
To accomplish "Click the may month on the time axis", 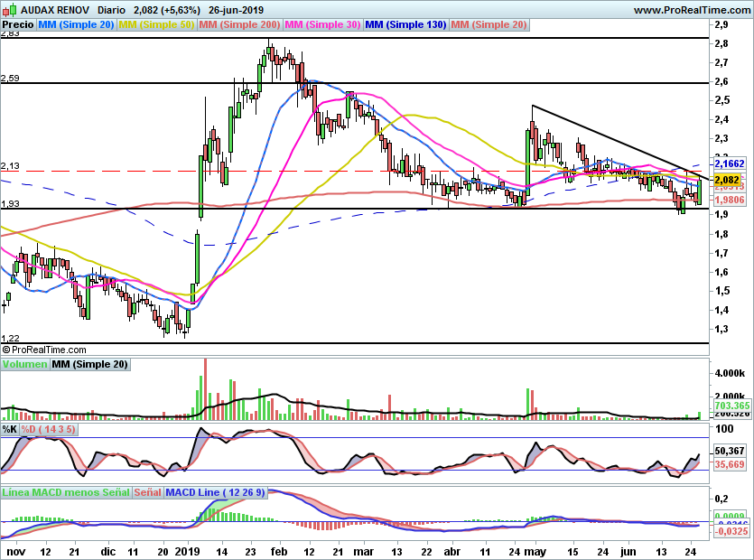I will pos(535,552).
